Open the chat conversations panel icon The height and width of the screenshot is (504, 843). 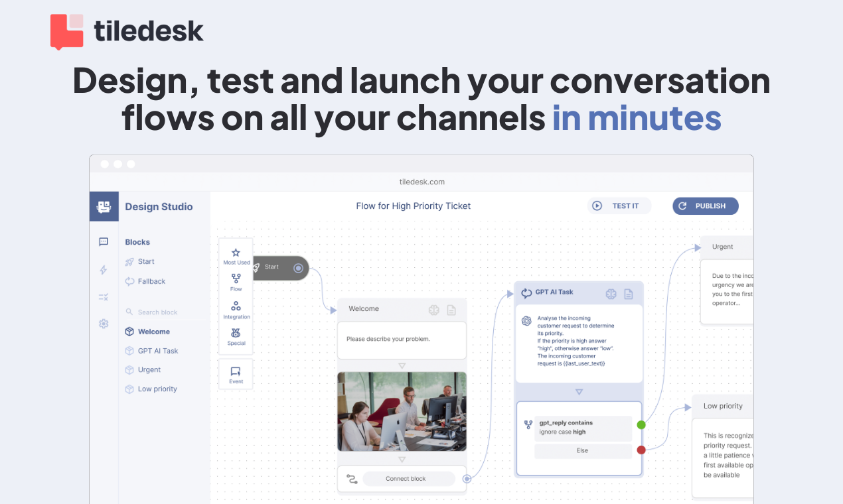point(104,242)
